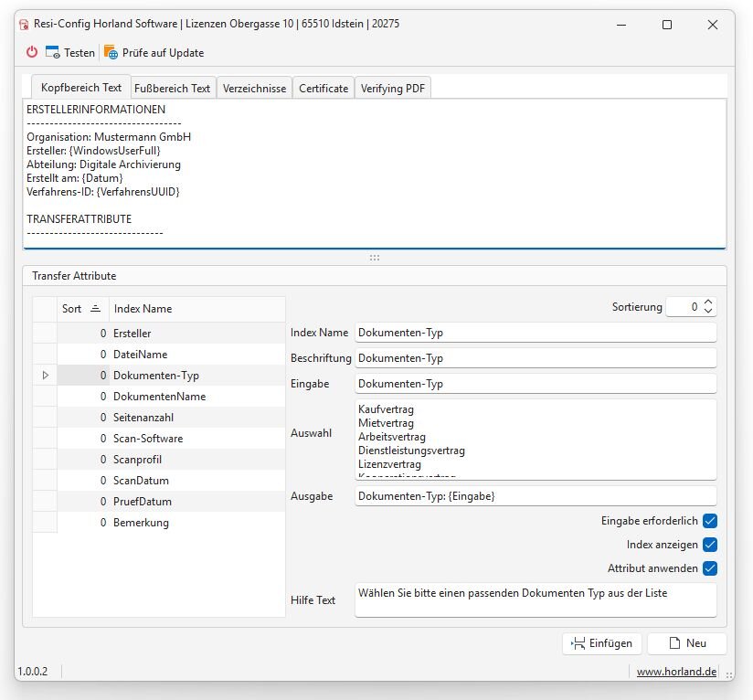The image size is (753, 700).
Task: Toggle the Index anzeigen checkbox
Action: 709,545
